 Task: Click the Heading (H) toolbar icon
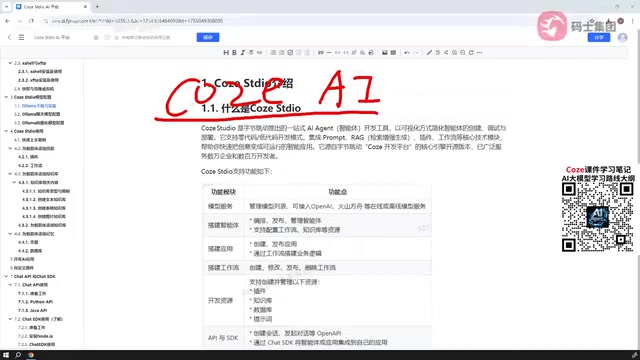click(x=226, y=53)
